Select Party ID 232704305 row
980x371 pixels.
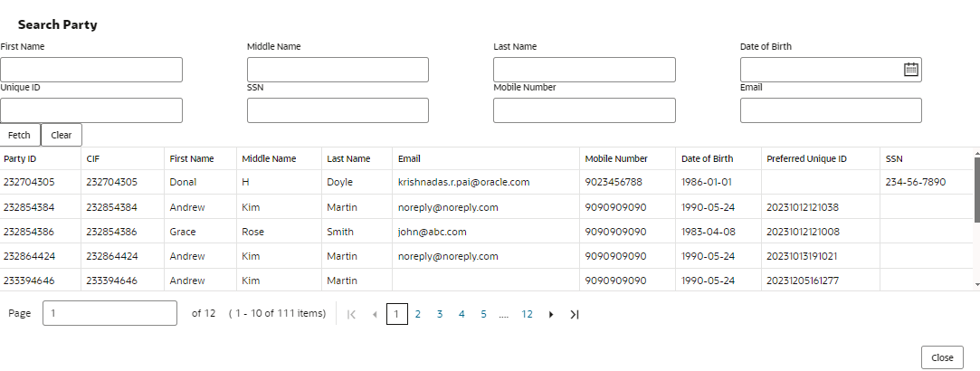click(x=29, y=182)
